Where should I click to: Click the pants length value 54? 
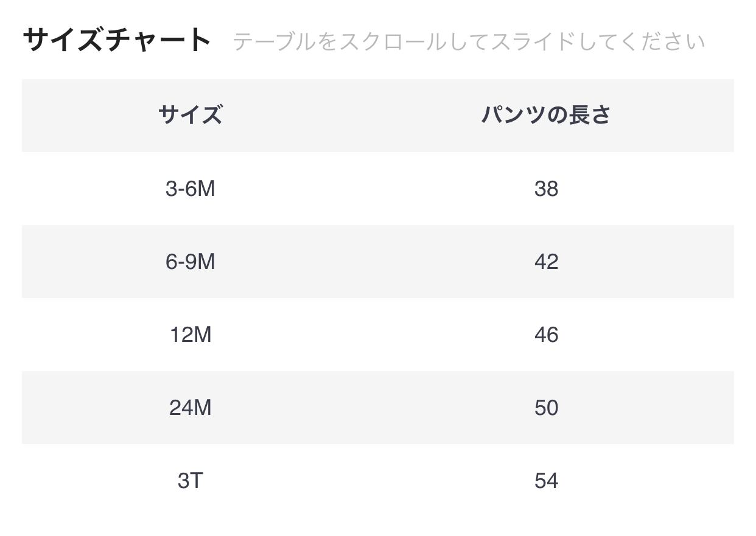[546, 481]
